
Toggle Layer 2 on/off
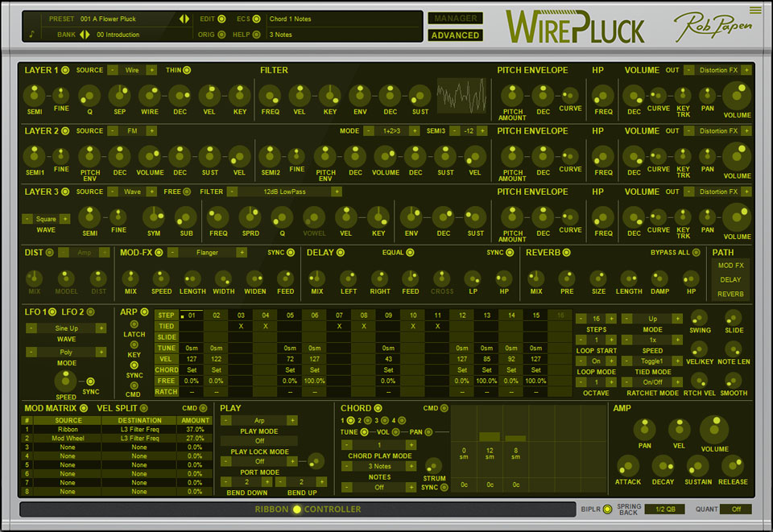(65, 131)
